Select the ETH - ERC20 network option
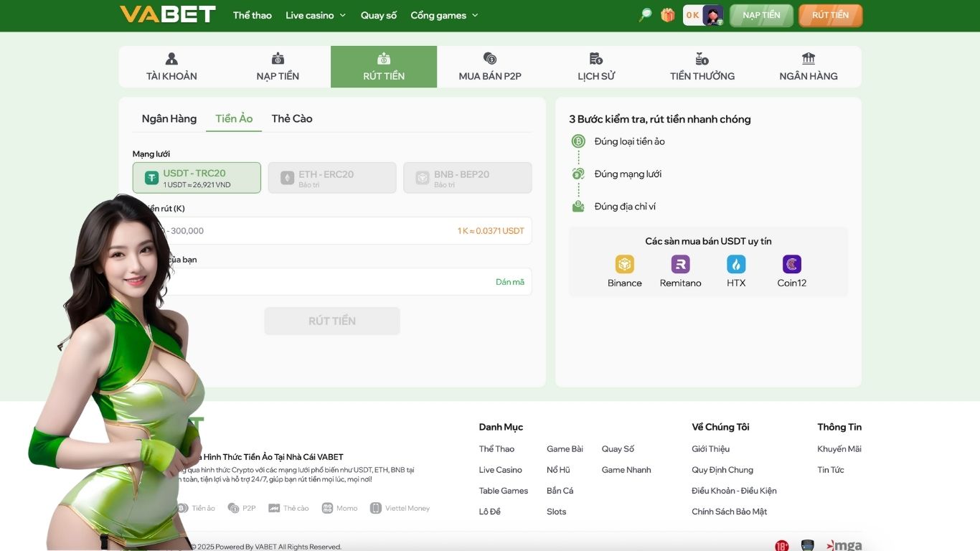Screen dimensions: 980x551 332,178
